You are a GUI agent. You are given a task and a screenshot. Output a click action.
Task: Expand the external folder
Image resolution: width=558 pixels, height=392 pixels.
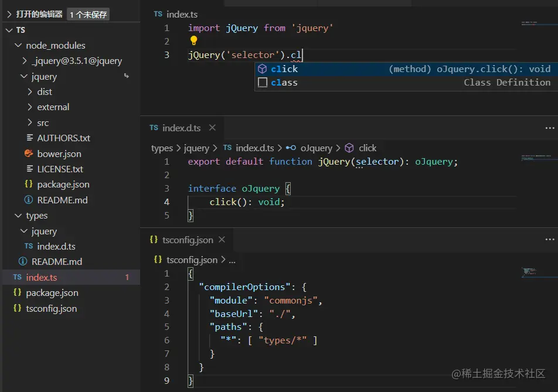pyautogui.click(x=30, y=107)
